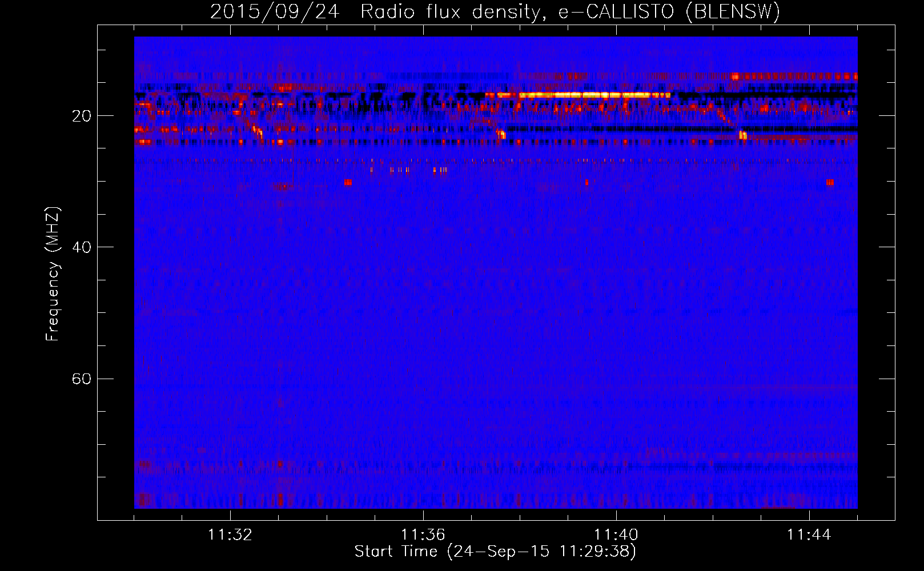924x571 pixels.
Task: Click the '11:44' time axis label
Action: tap(809, 535)
